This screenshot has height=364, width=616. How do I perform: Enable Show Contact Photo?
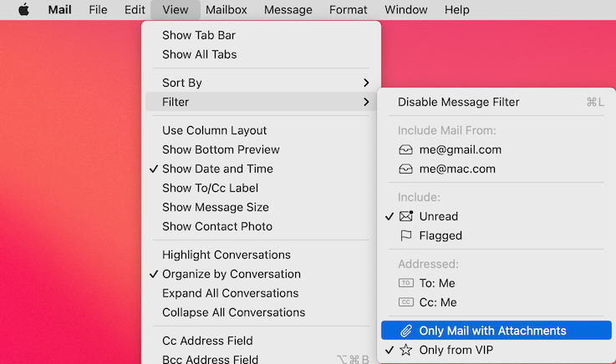click(x=261, y=226)
